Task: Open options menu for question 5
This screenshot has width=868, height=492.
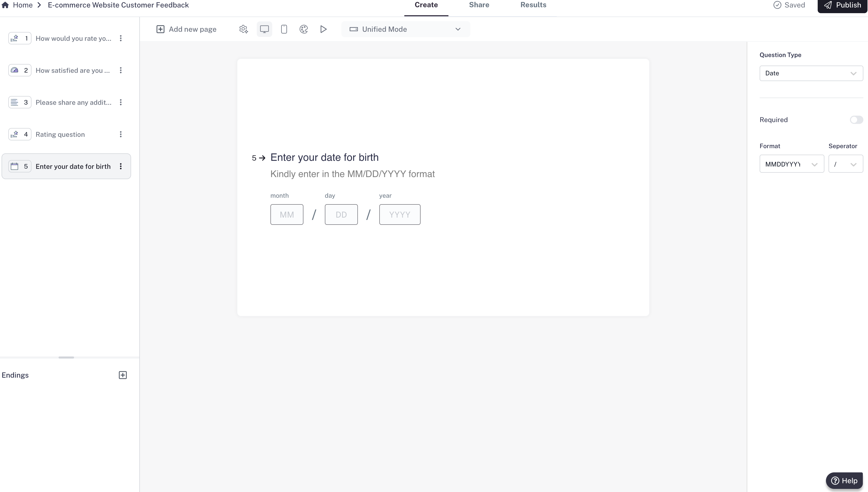Action: coord(120,166)
